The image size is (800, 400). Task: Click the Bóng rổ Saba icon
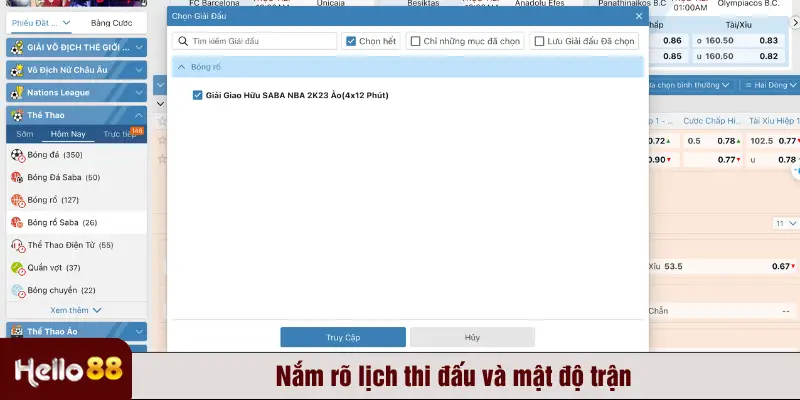click(18, 222)
